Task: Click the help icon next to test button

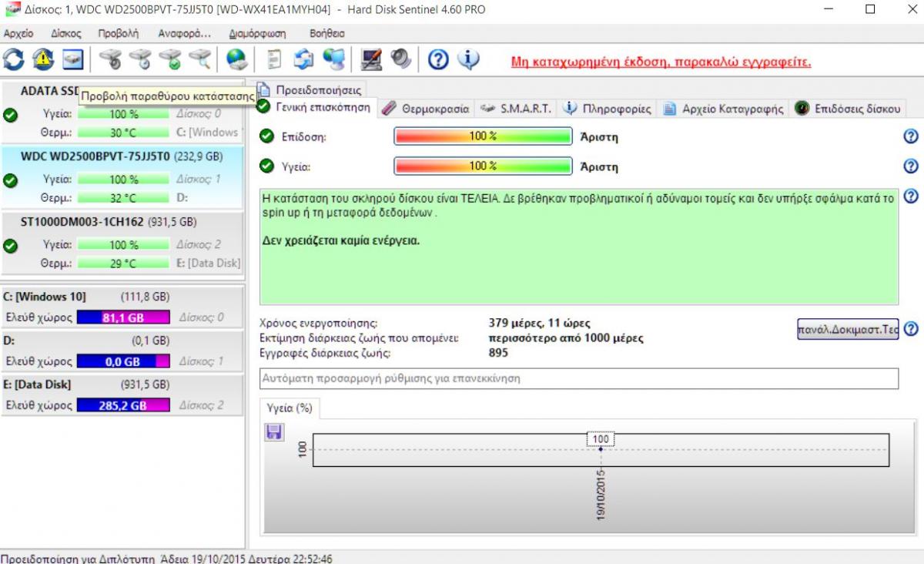Action: pyautogui.click(x=911, y=329)
